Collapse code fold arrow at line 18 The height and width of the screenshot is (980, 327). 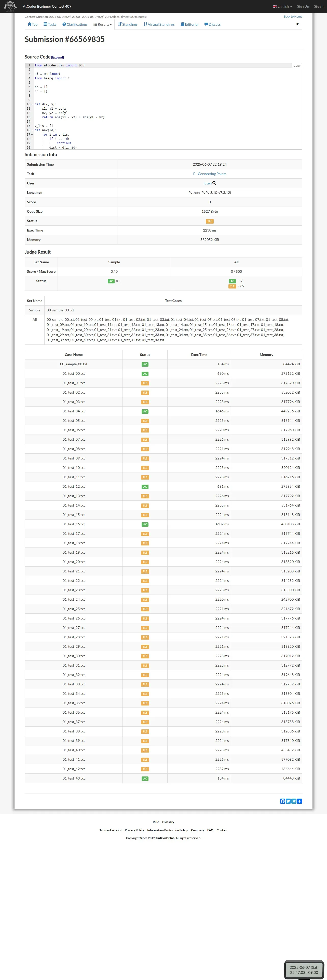[x=32, y=139]
